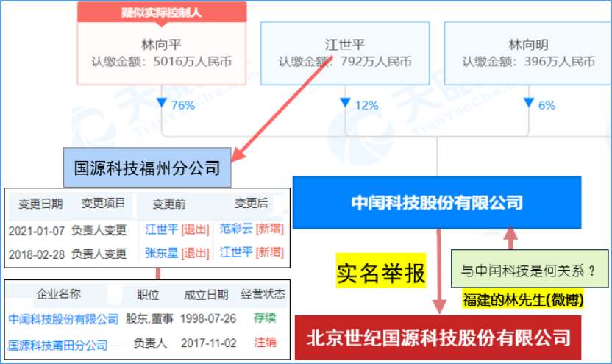This screenshot has height=364, width=612.
Task: Click the 林向平 shareholder card
Action: pos(162,53)
